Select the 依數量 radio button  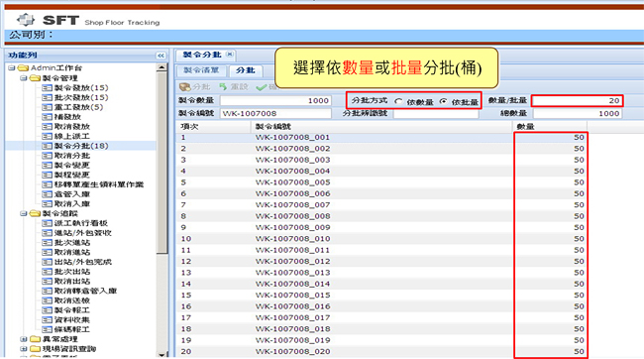pos(398,101)
